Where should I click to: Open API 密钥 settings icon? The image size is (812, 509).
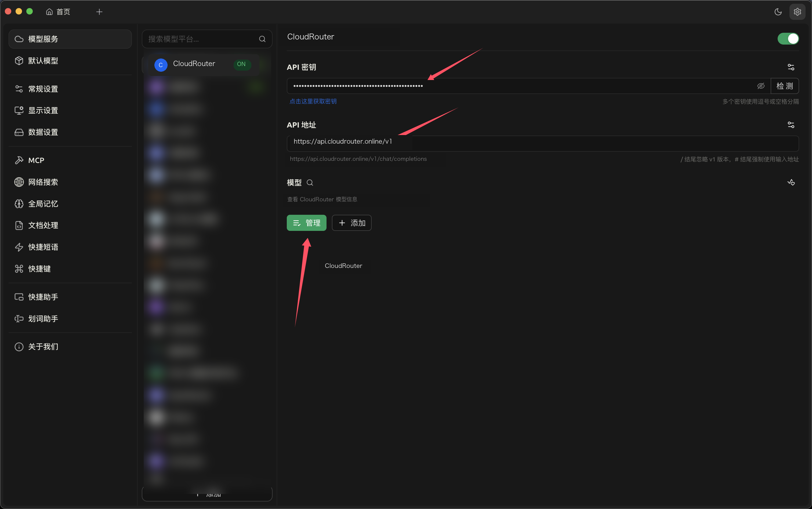click(791, 67)
